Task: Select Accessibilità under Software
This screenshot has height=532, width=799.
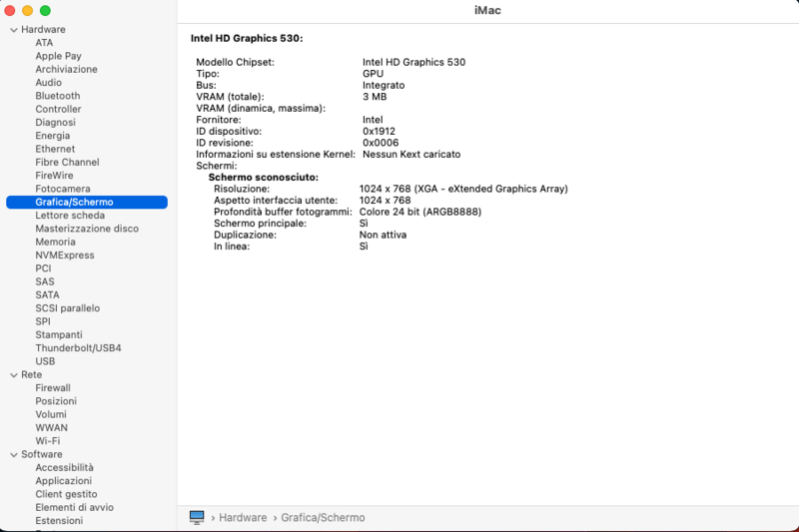Action: 65,467
